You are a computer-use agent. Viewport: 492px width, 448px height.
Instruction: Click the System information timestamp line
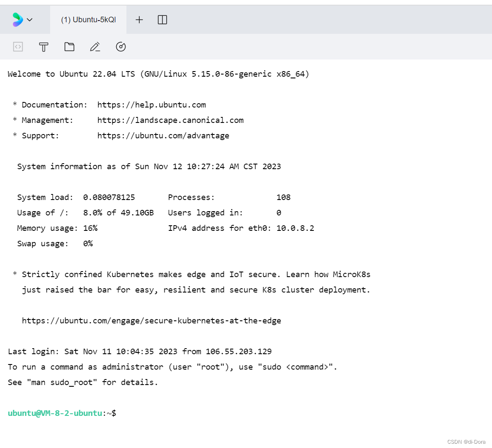pos(149,167)
